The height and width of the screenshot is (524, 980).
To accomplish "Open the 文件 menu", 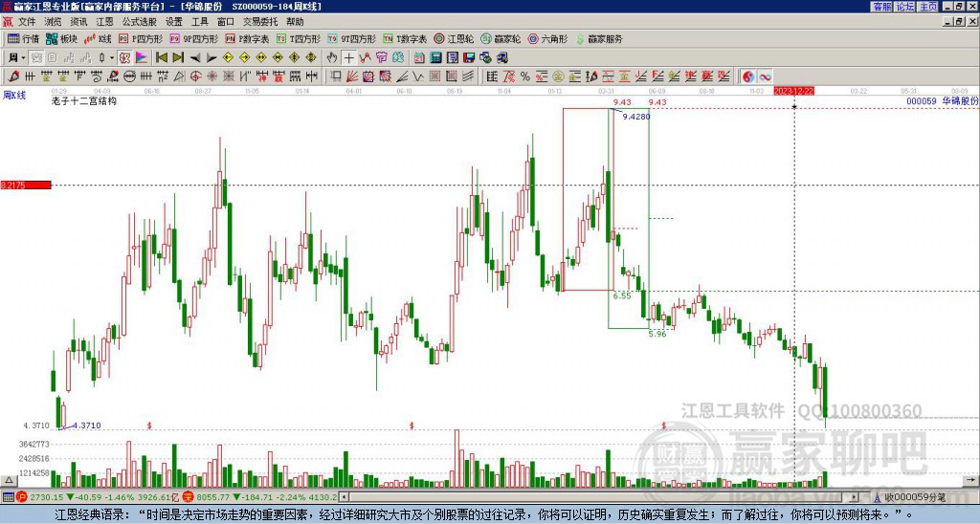I will pos(27,22).
